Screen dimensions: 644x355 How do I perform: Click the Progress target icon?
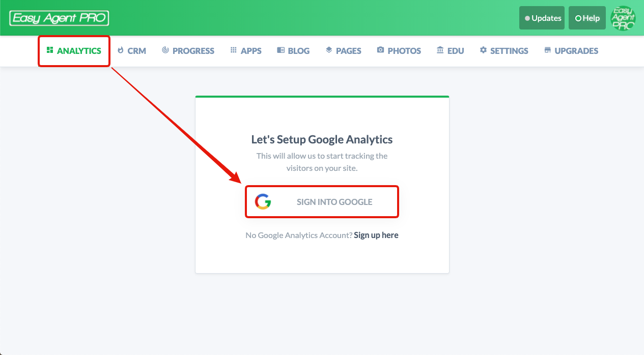click(165, 50)
